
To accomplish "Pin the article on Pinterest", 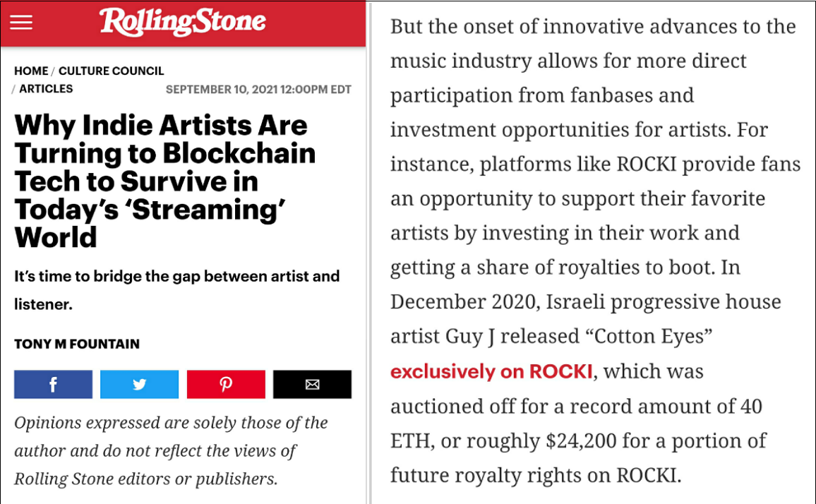I will click(226, 384).
